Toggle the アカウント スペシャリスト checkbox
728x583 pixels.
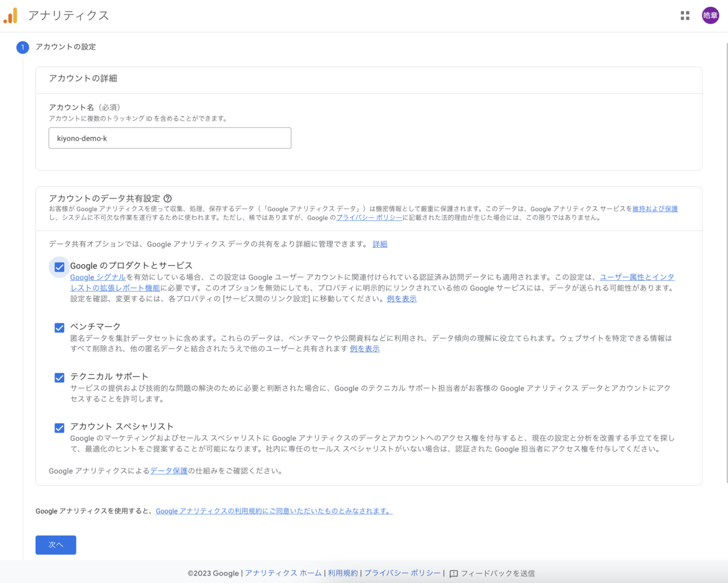(59, 428)
